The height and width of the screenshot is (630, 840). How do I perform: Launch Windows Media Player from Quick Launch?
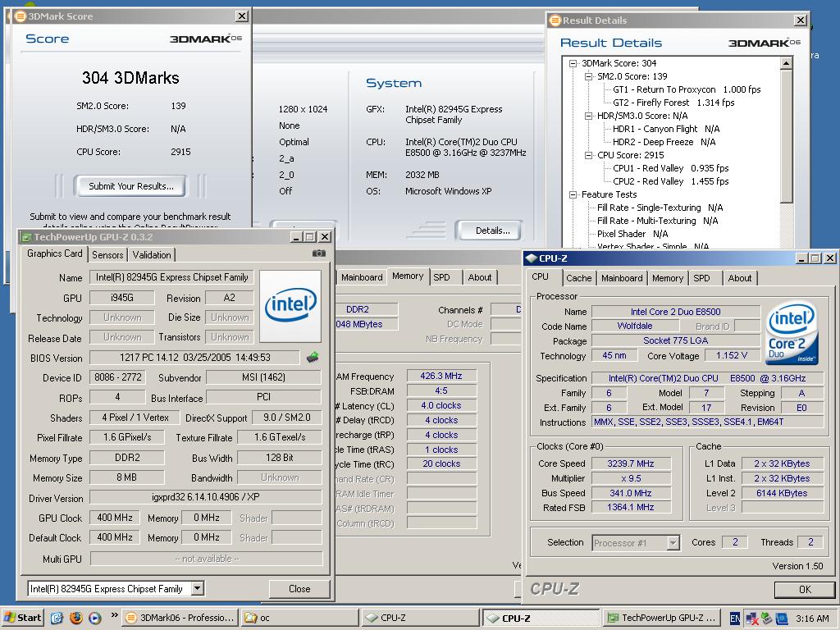click(95, 618)
